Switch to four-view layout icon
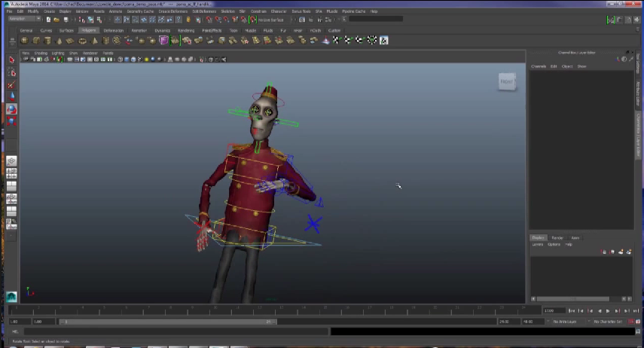Image resolution: width=644 pixels, height=348 pixels. [x=12, y=173]
